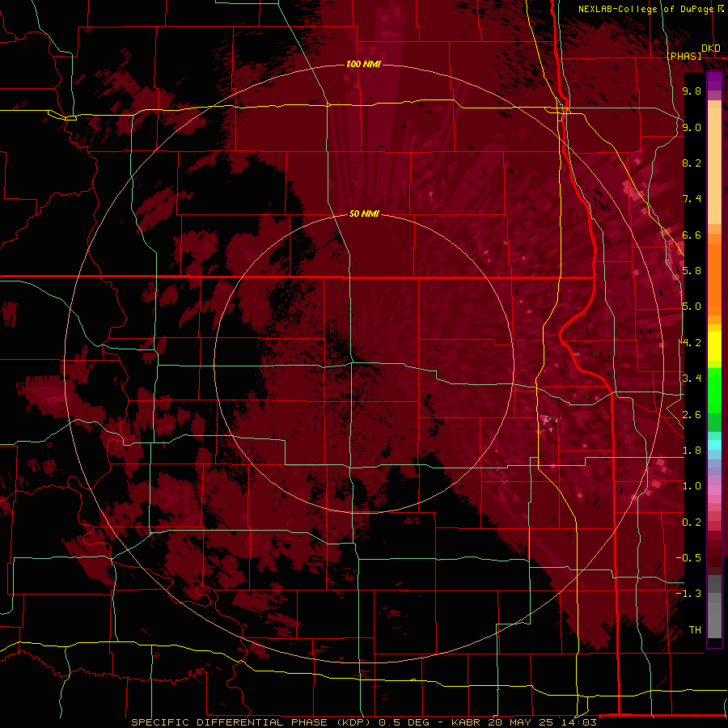The height and width of the screenshot is (728, 728).
Task: Click the product title caption at the bottom
Action: click(363, 722)
